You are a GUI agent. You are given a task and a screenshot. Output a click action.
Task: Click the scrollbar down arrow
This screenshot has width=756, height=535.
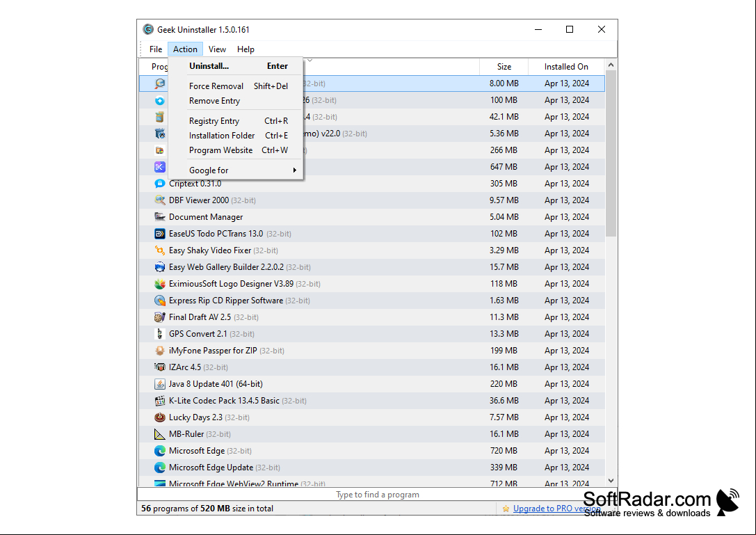tap(611, 481)
